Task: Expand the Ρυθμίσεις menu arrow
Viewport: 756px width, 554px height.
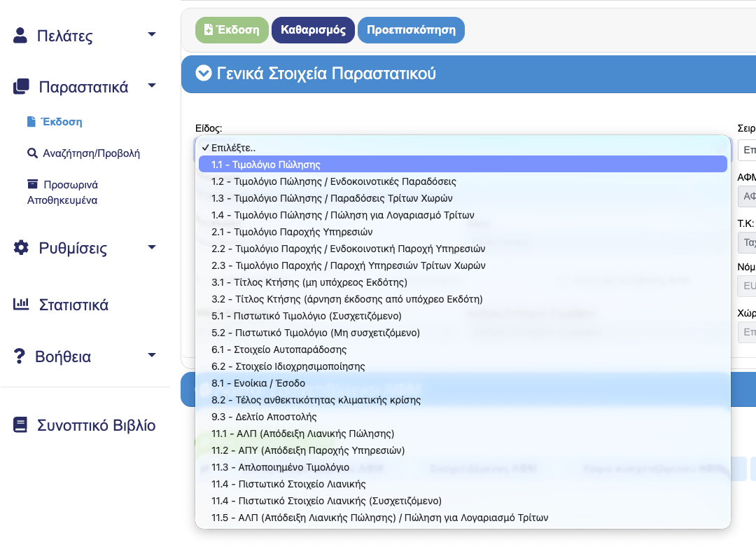Action: 152,247
